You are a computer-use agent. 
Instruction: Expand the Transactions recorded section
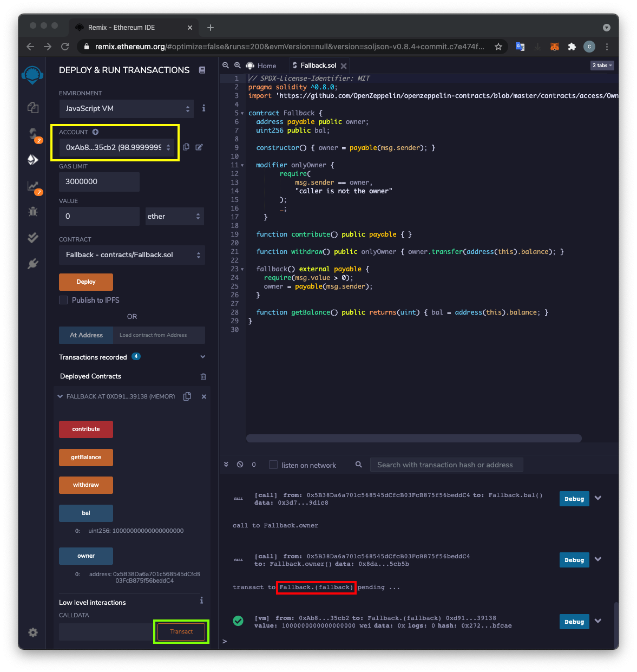coord(203,357)
